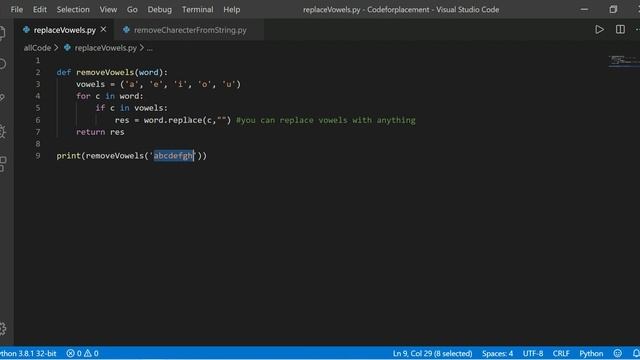Click 'def removeVowels(word):' line
This screenshot has height=360, width=640.
[x=112, y=72]
